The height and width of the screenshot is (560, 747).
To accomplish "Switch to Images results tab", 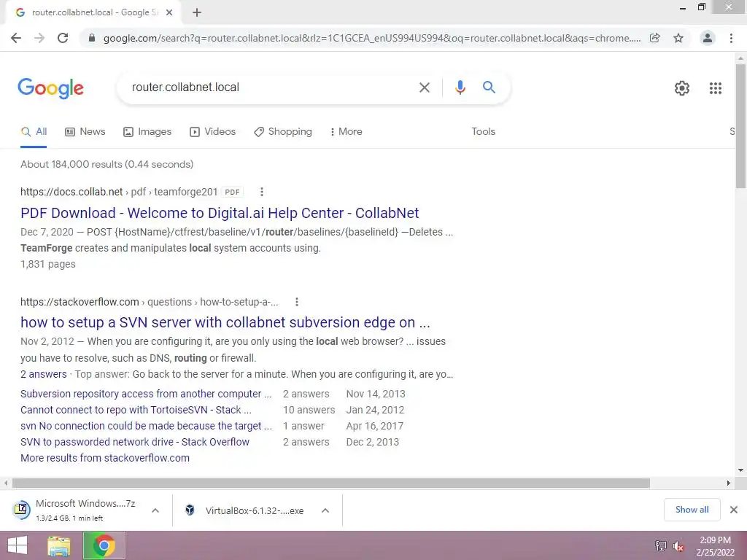I will tap(147, 132).
